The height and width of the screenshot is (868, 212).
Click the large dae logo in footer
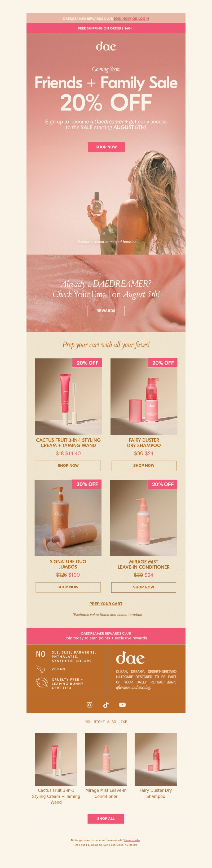130,657
